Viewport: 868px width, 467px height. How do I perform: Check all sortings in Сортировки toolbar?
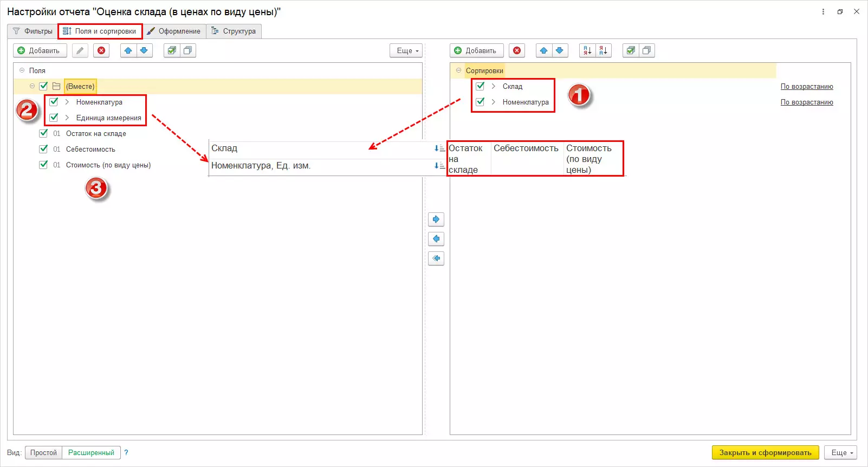point(631,50)
